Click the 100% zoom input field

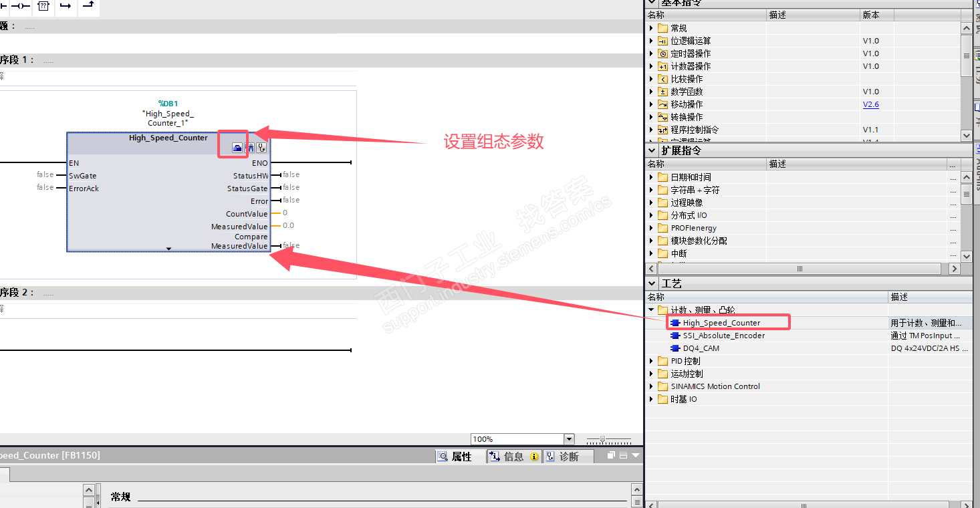tap(517, 439)
